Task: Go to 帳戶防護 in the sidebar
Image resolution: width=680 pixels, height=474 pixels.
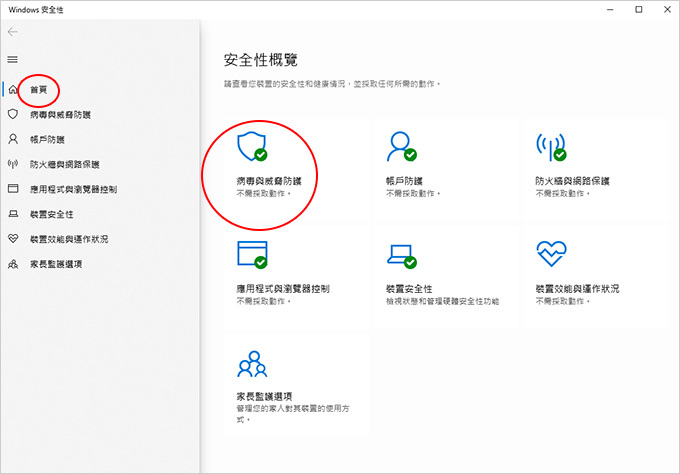Action: [x=47, y=139]
